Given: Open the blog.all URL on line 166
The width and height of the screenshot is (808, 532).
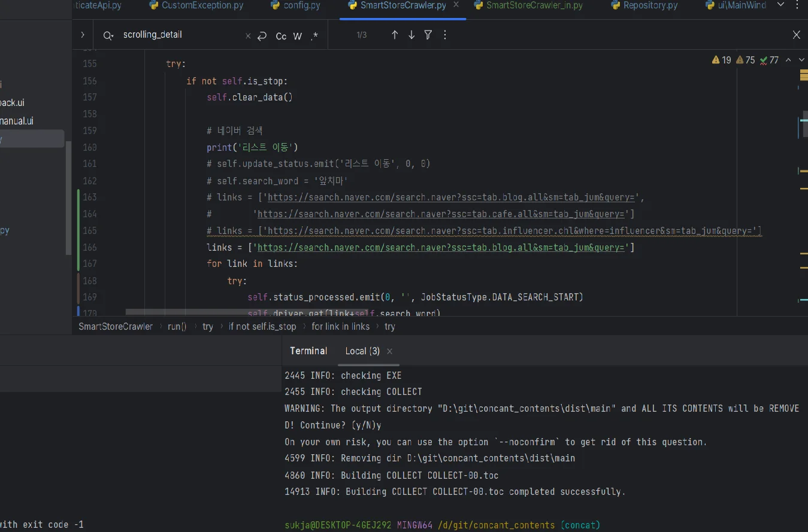Looking at the screenshot, I should 441,248.
